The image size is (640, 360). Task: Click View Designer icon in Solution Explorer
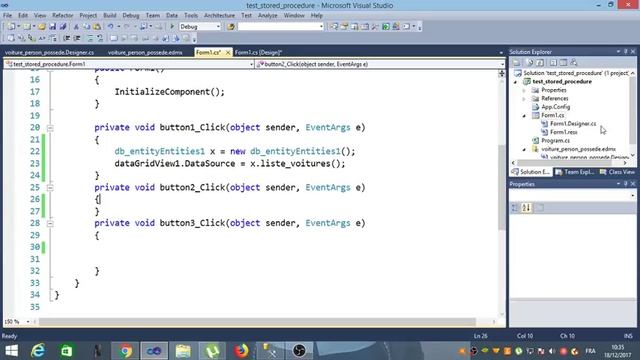pos(563,62)
